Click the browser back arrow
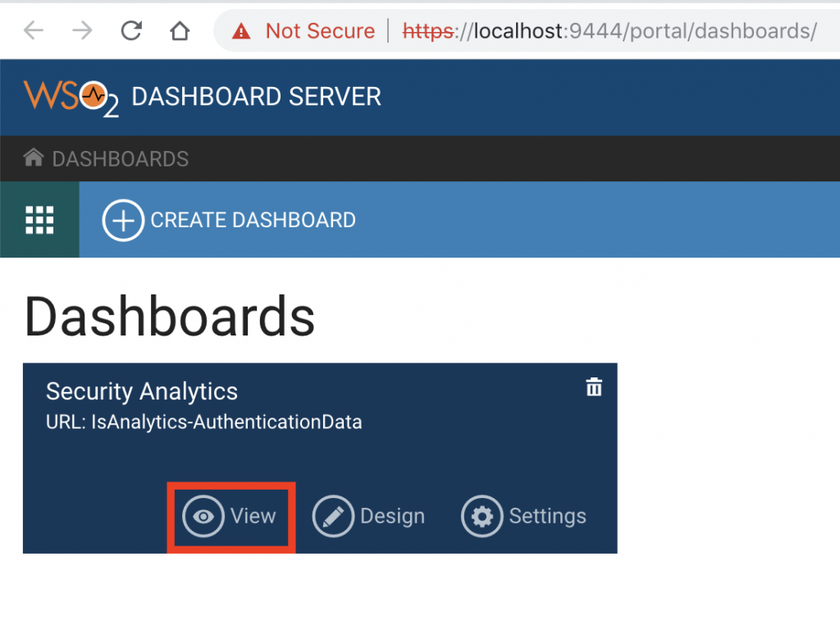 pos(34,31)
